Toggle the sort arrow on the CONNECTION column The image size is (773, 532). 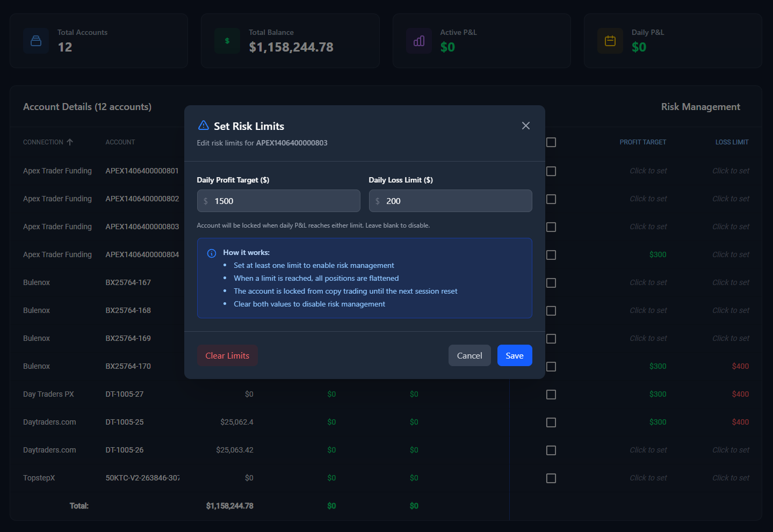(x=70, y=142)
